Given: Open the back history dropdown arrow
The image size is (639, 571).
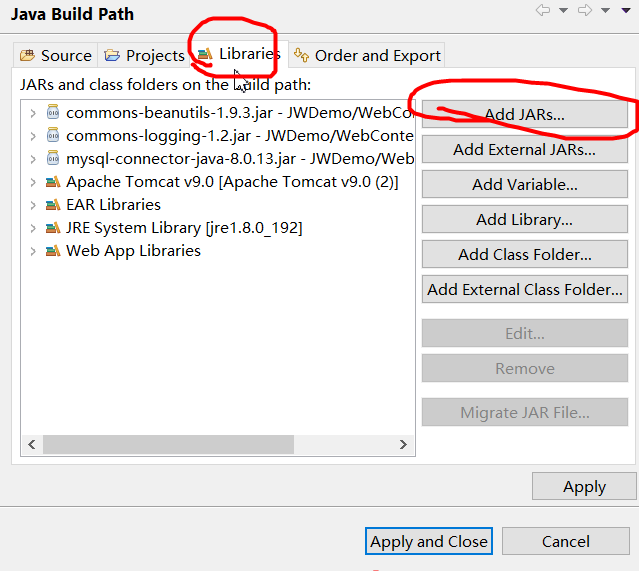Looking at the screenshot, I should (x=563, y=11).
